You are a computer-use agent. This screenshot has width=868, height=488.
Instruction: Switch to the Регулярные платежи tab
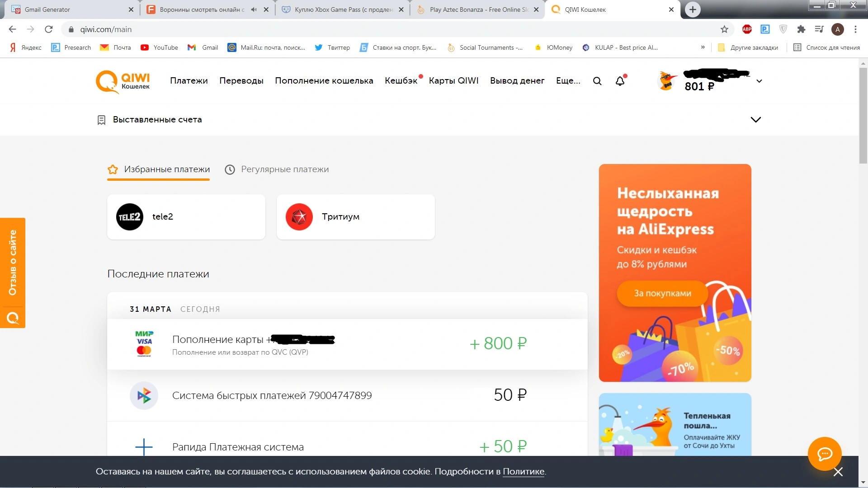click(x=277, y=170)
